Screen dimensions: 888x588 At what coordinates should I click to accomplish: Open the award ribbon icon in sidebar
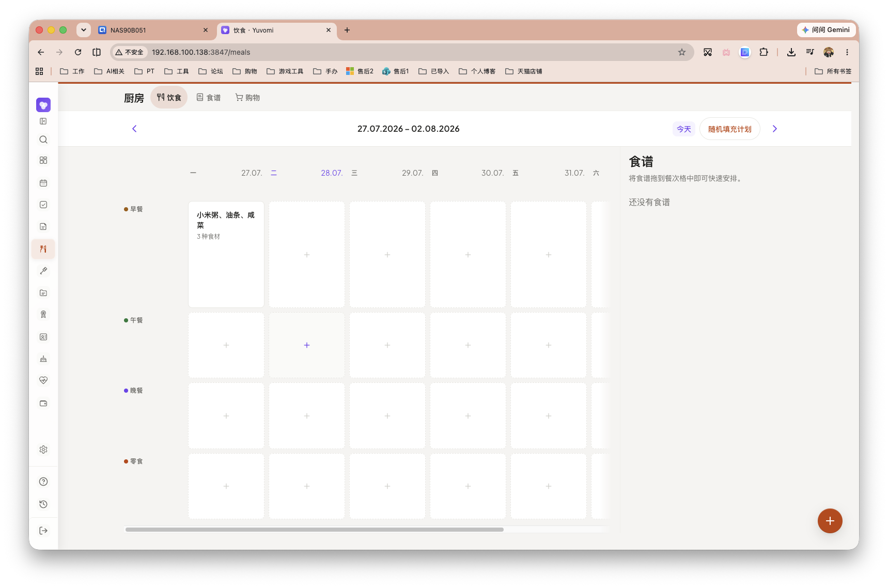(x=43, y=314)
